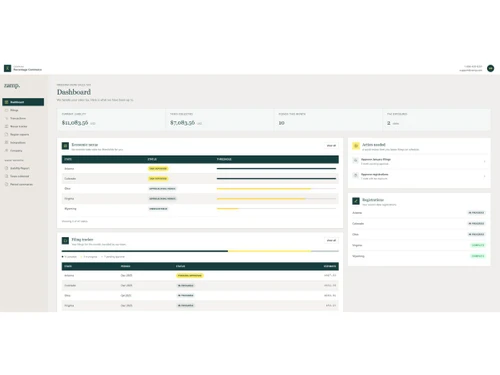Click the filings this month value 10
Screen dimensions: 500x375
[x=282, y=123]
